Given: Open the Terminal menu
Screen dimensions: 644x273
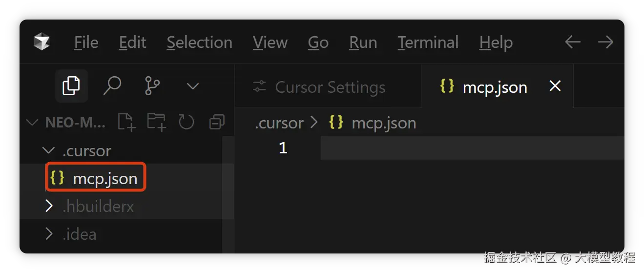Looking at the screenshot, I should coord(428,42).
